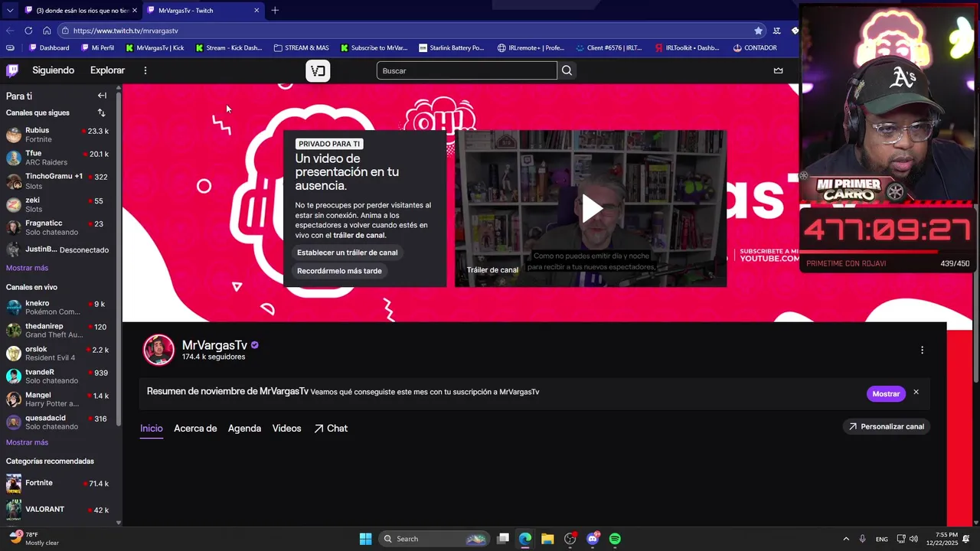Screen dimensions: 980x551
Task: Open the VALORANT recommended category
Action: 60,510
